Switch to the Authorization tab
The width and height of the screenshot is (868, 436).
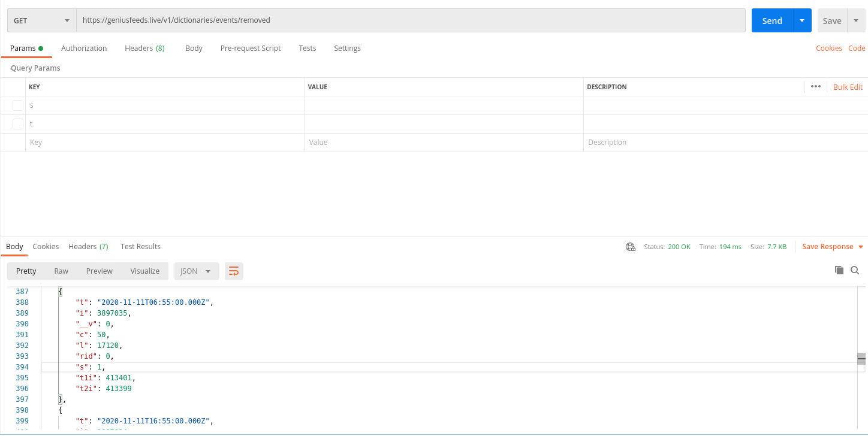[83, 48]
